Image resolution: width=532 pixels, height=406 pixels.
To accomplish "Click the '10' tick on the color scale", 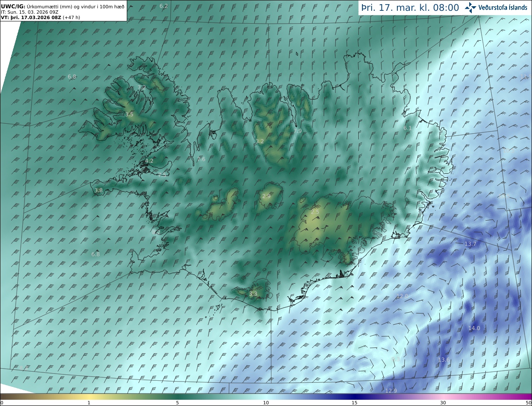I will coord(266,403).
